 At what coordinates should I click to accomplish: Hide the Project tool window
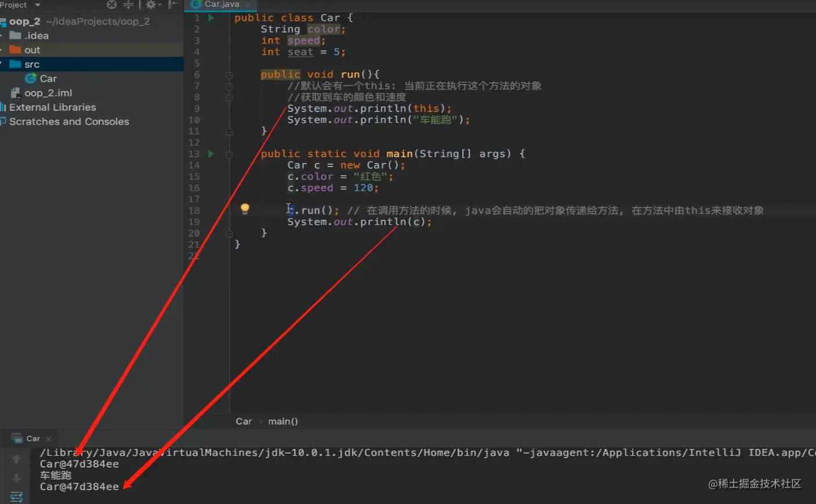173,5
